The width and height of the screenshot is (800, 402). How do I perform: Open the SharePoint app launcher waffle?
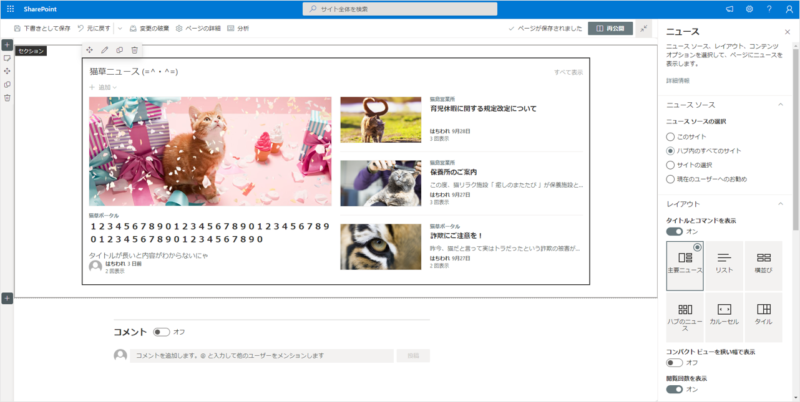pyautogui.click(x=11, y=8)
